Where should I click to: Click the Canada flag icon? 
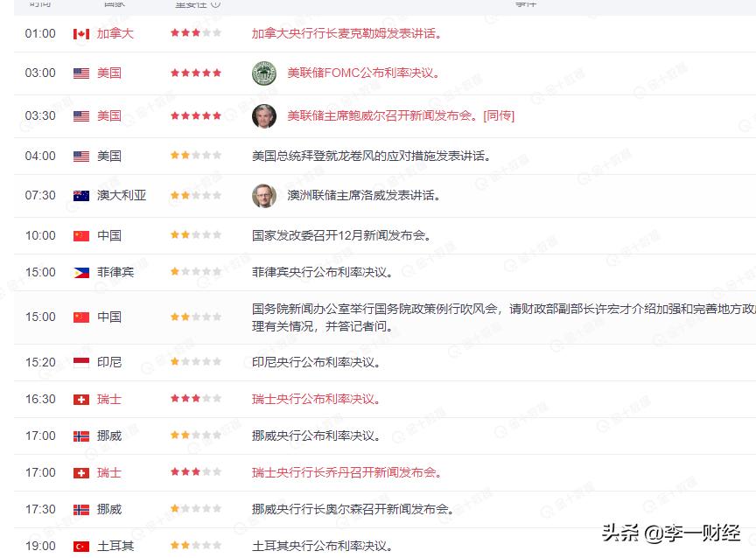[79, 33]
